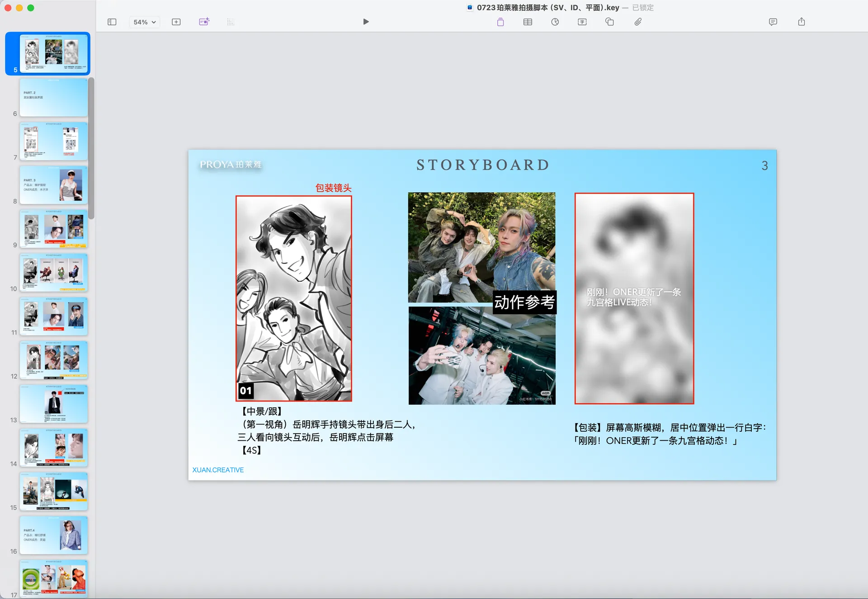The width and height of the screenshot is (868, 599).
Task: Open the comment bubble icon
Action: coord(773,22)
